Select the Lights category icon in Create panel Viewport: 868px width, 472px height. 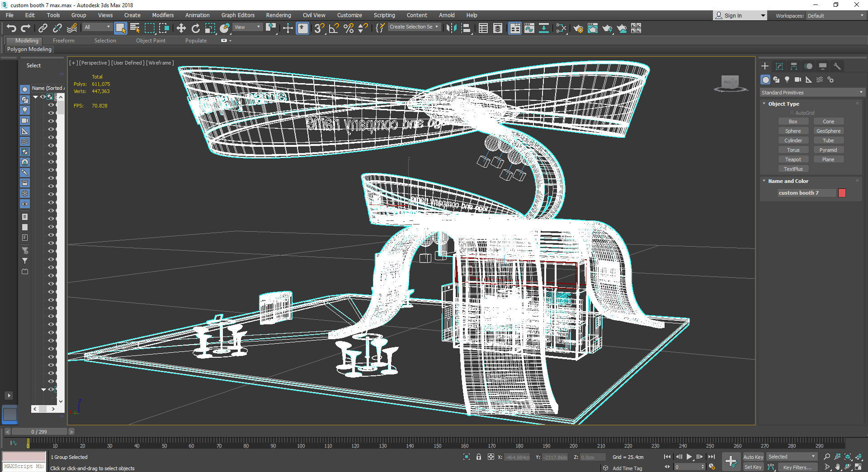click(x=787, y=79)
